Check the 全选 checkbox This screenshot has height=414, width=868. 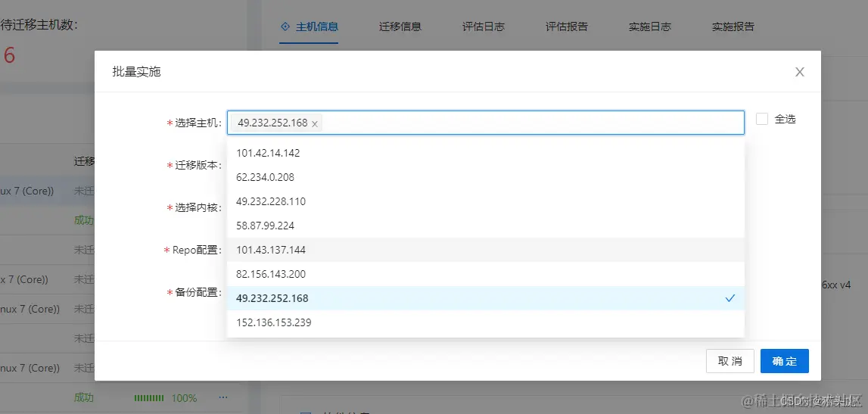pos(762,119)
